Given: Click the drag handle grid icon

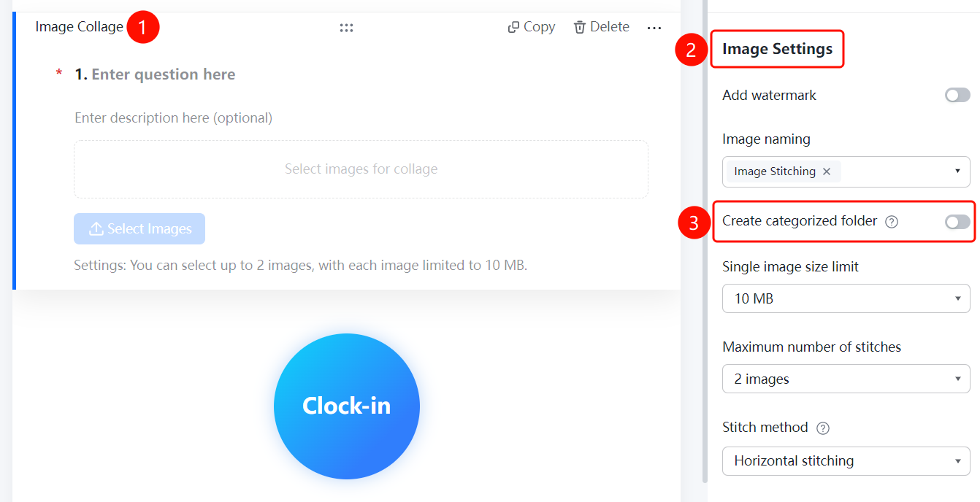Looking at the screenshot, I should 346,28.
